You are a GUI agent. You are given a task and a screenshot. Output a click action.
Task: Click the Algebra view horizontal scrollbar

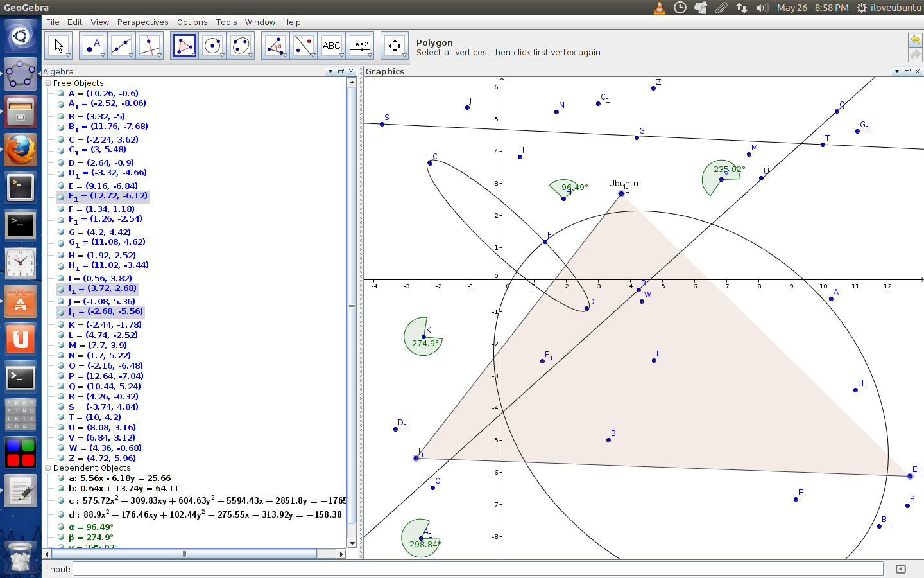coord(184,554)
